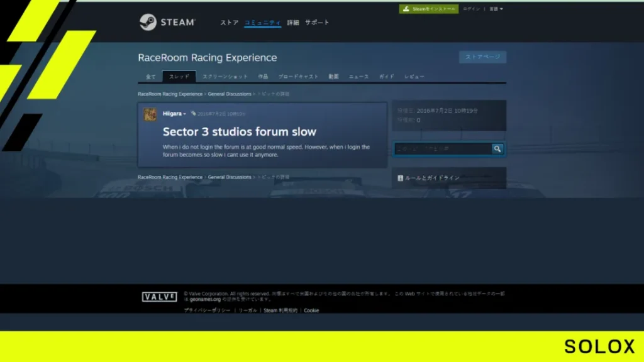Switch to the ガイド tab

[387, 77]
